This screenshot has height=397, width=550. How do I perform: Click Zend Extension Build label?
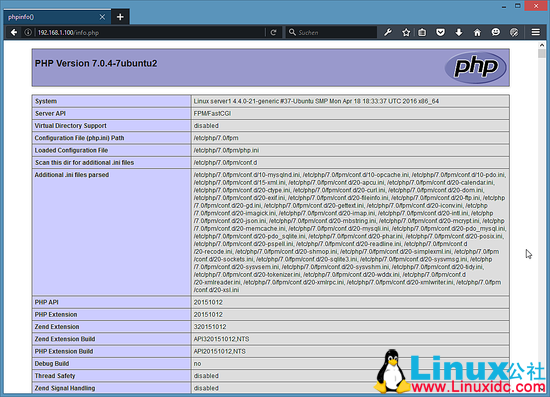click(65, 339)
